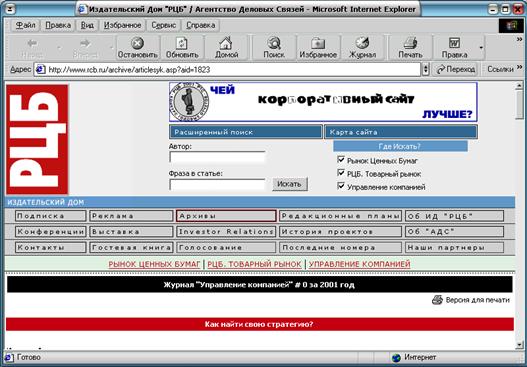Image resolution: width=527 pixels, height=367 pixels.
Task: Click the Print (Печать) toolbar icon
Action: click(410, 43)
